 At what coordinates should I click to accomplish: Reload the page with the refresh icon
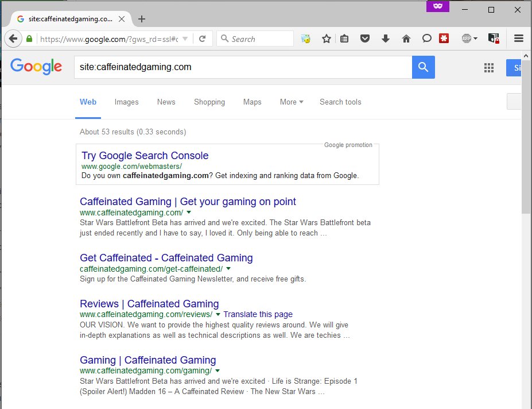coord(202,38)
